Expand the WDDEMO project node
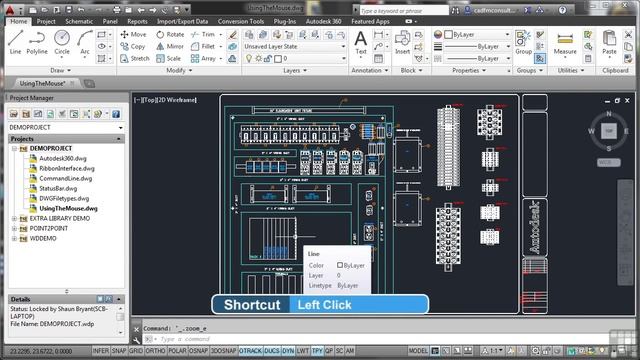Viewport: 640px width, 360px height. click(14, 239)
